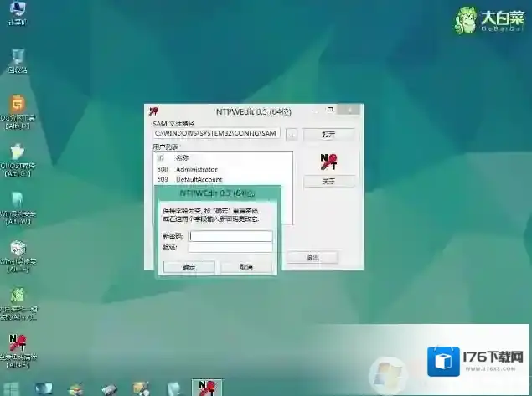Open the Win boot repair desktop icon

coord(18,257)
